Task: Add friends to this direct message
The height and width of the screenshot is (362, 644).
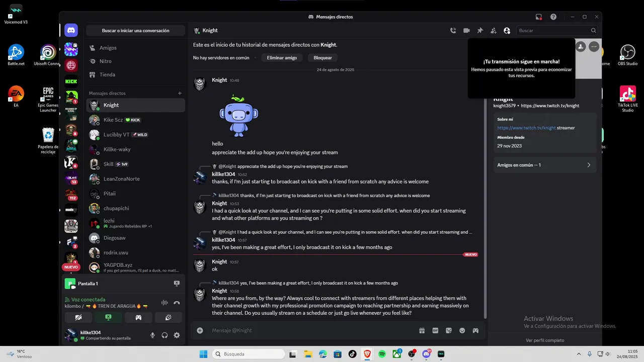Action: point(494,31)
